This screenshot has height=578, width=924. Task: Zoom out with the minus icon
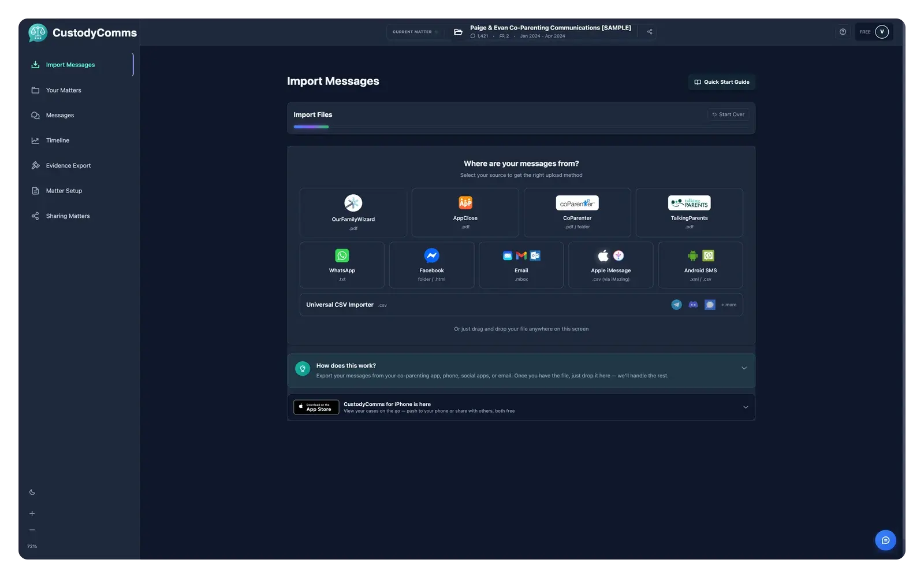[32, 530]
